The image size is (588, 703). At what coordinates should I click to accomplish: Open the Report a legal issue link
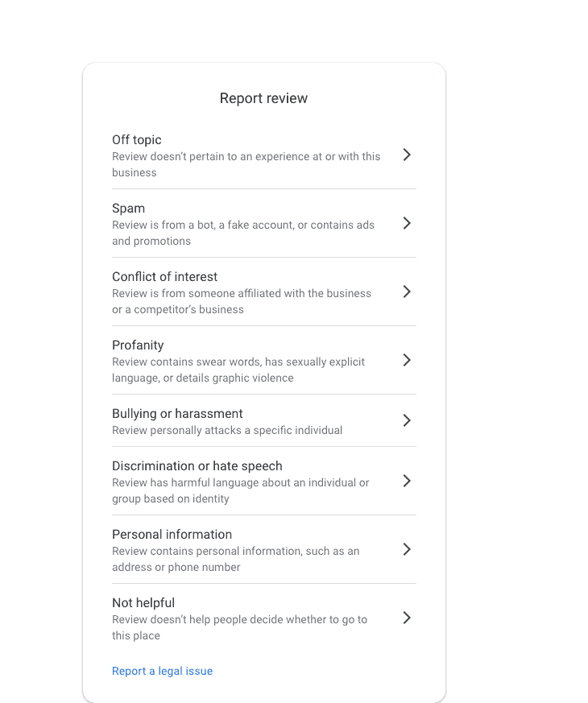(163, 672)
